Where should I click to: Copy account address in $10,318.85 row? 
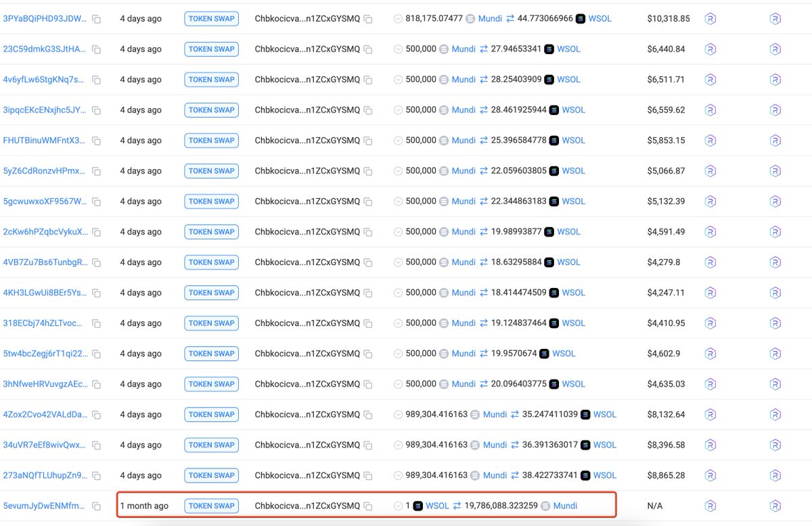pyautogui.click(x=368, y=19)
